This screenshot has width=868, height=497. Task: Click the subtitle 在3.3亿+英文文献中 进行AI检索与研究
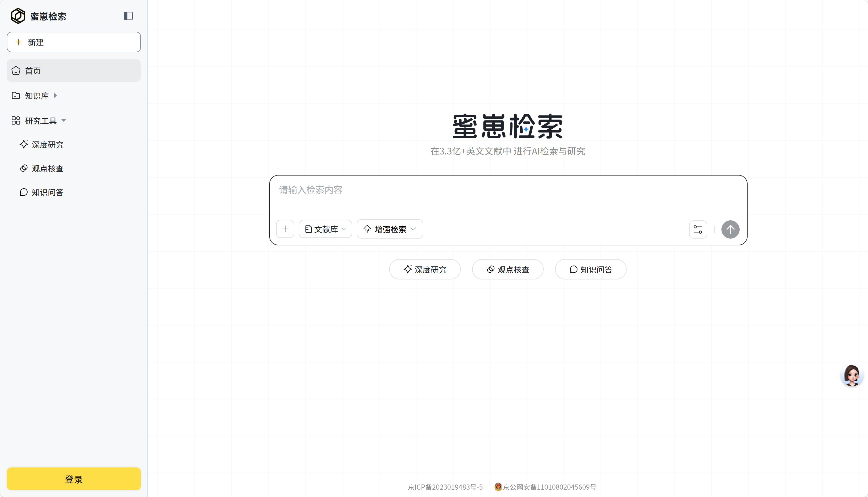508,151
